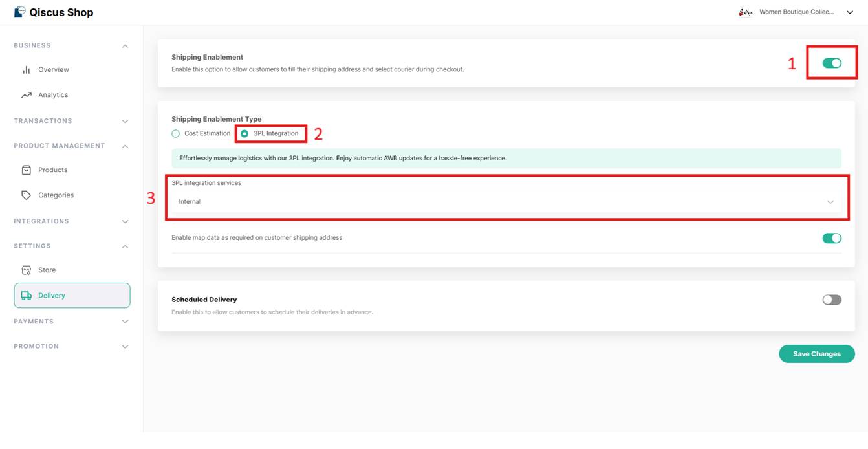
Task: Click the SETTINGS section header
Action: click(32, 246)
